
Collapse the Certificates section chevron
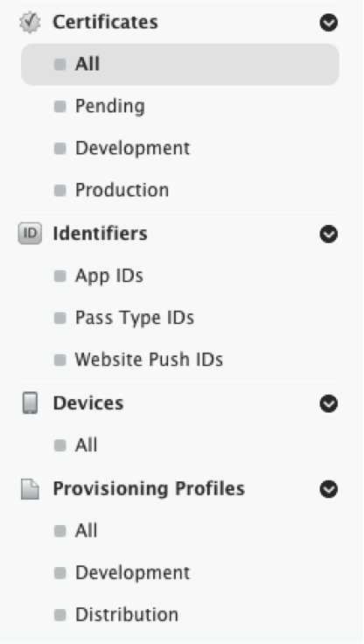329,23
